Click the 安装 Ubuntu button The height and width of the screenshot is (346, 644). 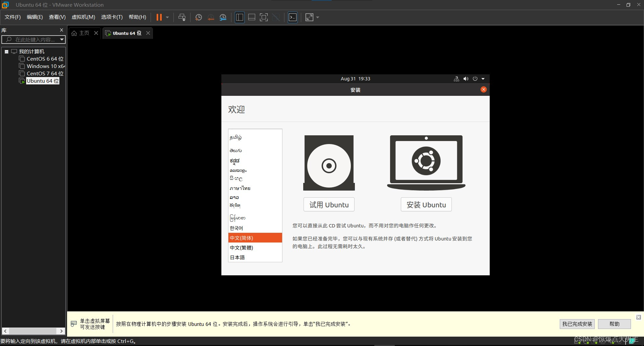(426, 205)
